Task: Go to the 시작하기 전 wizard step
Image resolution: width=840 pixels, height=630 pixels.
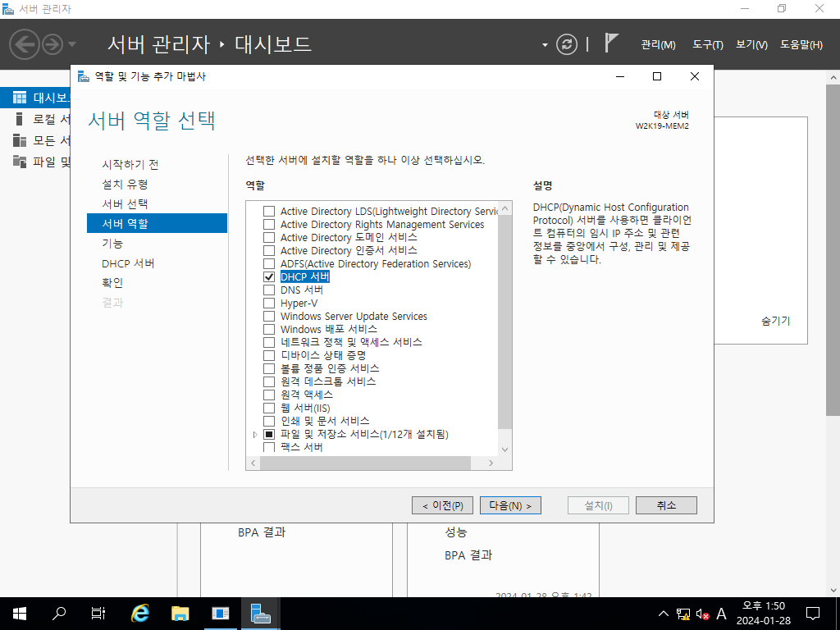Action: [130, 164]
